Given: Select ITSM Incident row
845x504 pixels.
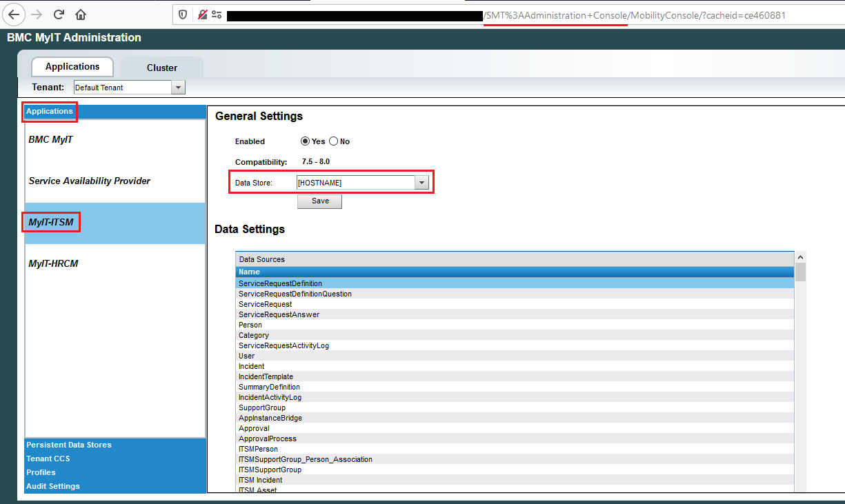Looking at the screenshot, I should pyautogui.click(x=515, y=480).
